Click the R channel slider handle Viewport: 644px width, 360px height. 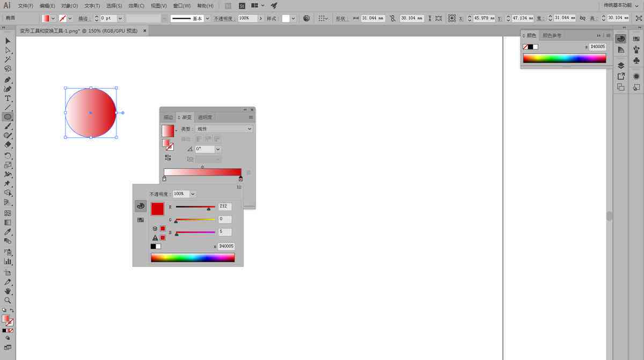(x=209, y=208)
